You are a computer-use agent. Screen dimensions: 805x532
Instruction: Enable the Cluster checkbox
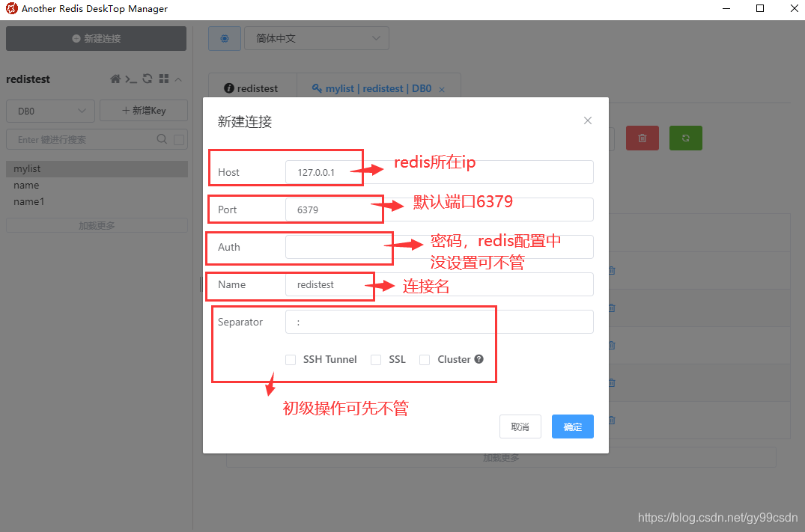pos(425,360)
